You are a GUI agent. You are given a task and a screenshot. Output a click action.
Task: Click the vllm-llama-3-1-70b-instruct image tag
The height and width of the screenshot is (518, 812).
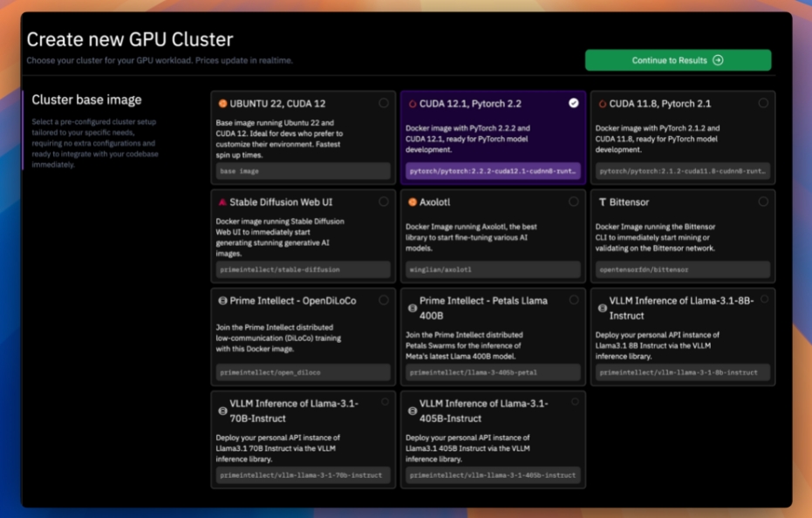[x=303, y=474]
